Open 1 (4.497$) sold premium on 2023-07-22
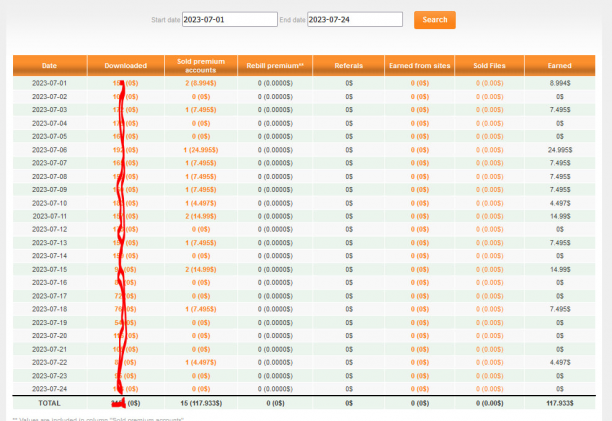612x421 pixels. (201, 362)
